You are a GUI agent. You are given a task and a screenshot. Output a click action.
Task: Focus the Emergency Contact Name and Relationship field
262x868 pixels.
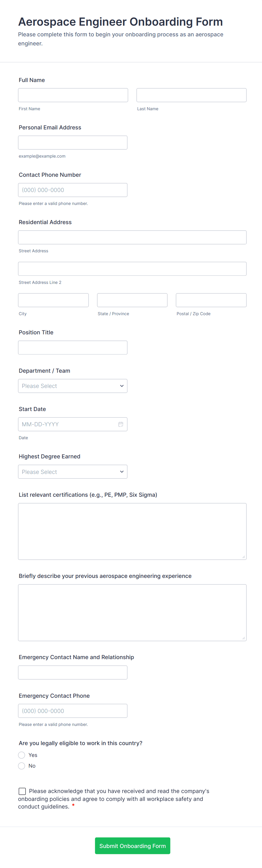coord(73,672)
